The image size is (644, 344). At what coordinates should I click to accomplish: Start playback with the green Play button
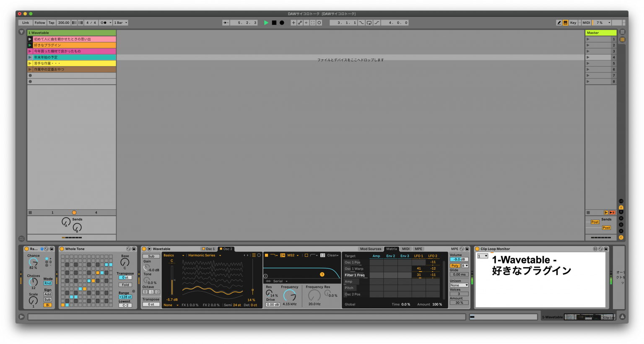coord(266,23)
